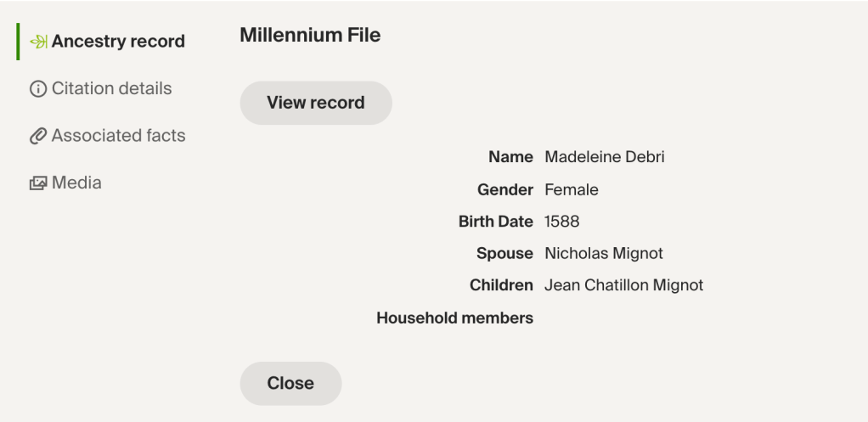Show the Associated facts tab
Viewport: 868px width, 422px height.
118,136
